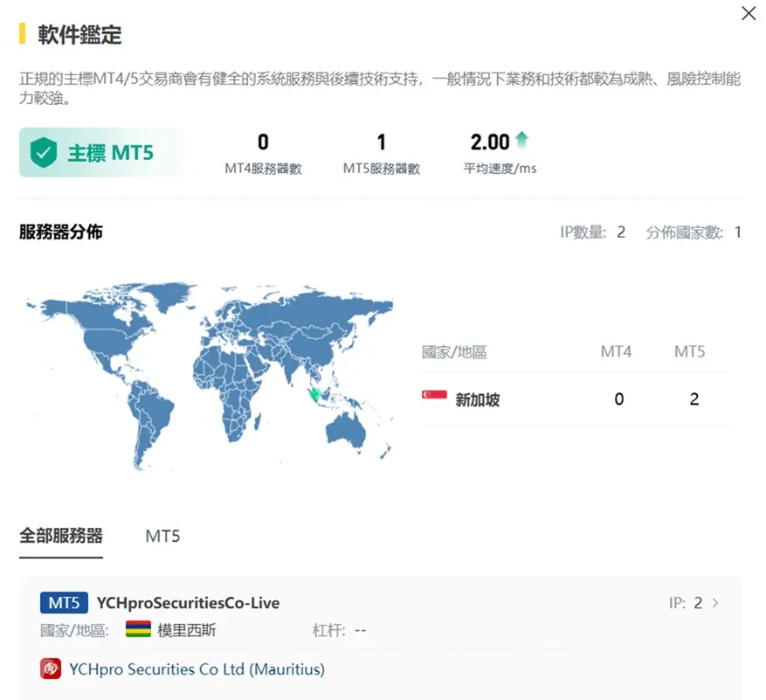Click the 新加坡 country row label
Screen dimensions: 766x700
click(477, 400)
